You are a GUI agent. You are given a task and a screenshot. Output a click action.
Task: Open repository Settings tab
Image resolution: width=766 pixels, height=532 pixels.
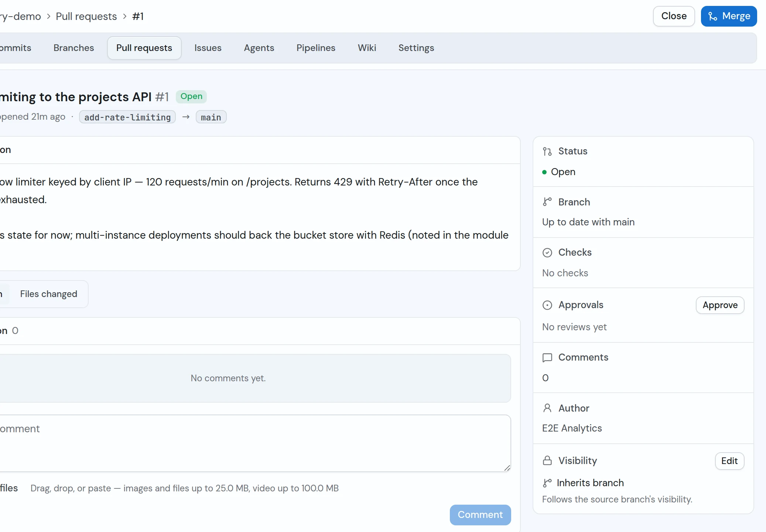point(416,48)
